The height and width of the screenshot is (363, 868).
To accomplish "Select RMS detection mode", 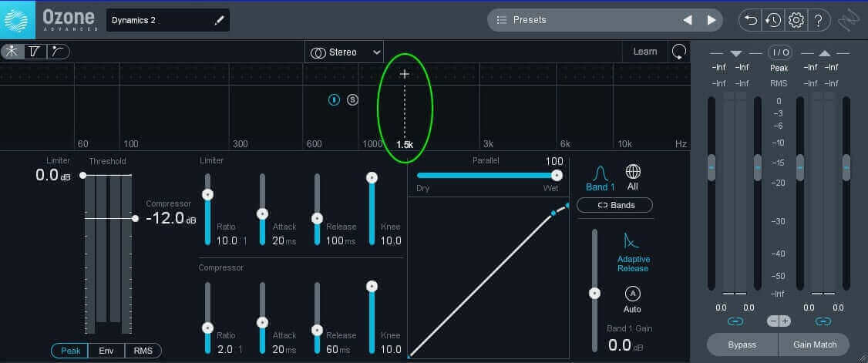I will [143, 350].
